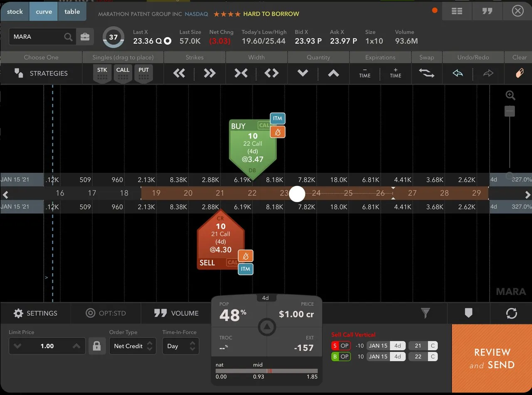The image size is (532, 395).
Task: Select the PUT single leg
Action: pyautogui.click(x=143, y=74)
